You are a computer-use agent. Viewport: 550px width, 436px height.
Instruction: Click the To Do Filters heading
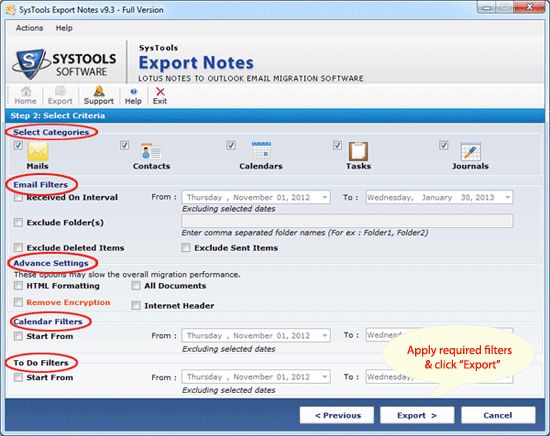click(x=41, y=363)
